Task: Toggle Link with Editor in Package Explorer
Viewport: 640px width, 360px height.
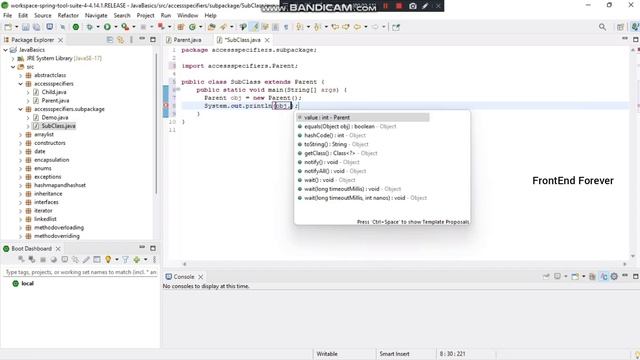Action: [120, 40]
